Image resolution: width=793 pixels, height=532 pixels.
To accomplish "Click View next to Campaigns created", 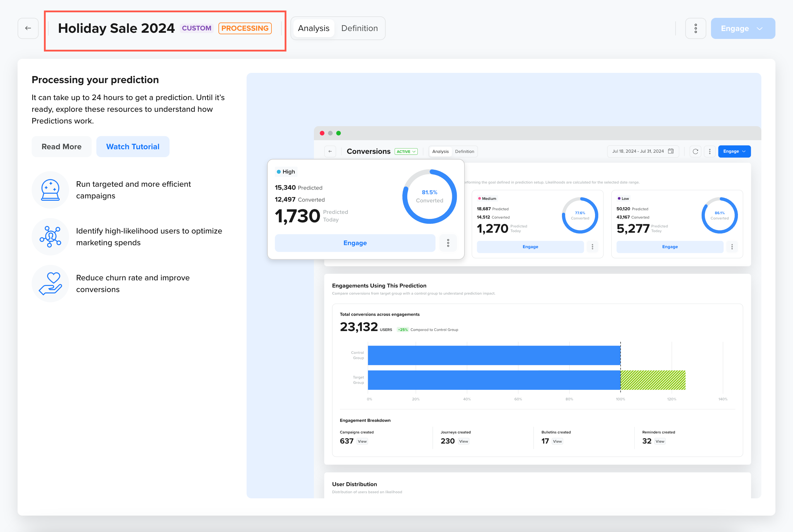I will point(362,441).
